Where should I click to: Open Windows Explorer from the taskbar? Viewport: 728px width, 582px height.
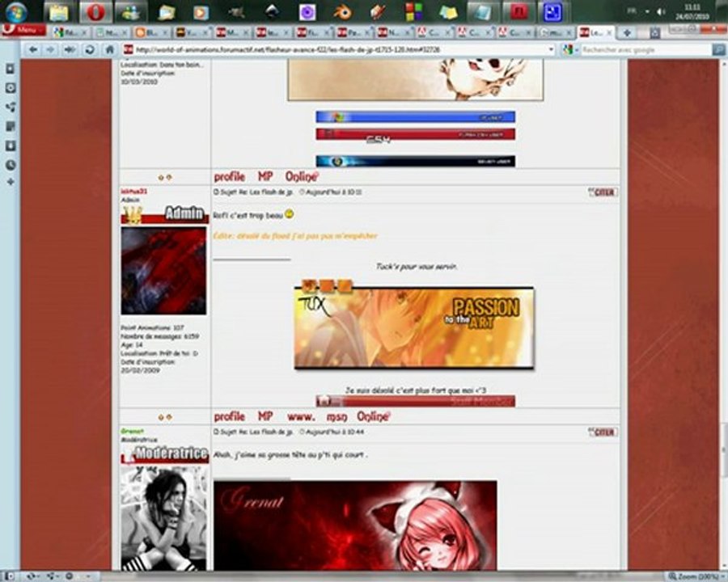click(59, 12)
